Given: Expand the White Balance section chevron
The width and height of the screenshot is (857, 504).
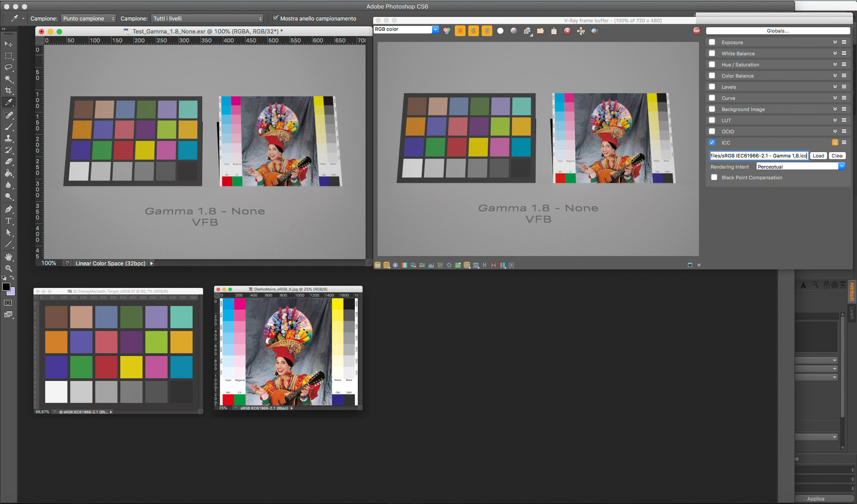Looking at the screenshot, I should 835,53.
